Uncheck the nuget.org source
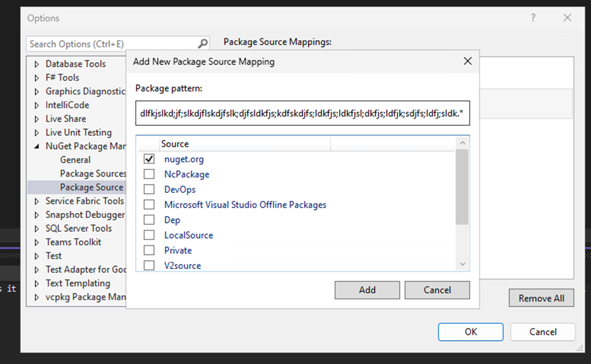591x364 pixels. point(149,159)
